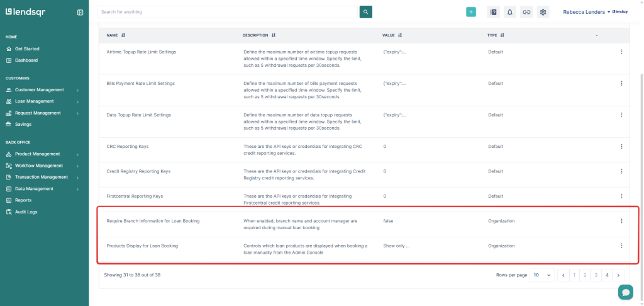Click the previous page arrow
Screen dimensions: 644x306
point(563,275)
